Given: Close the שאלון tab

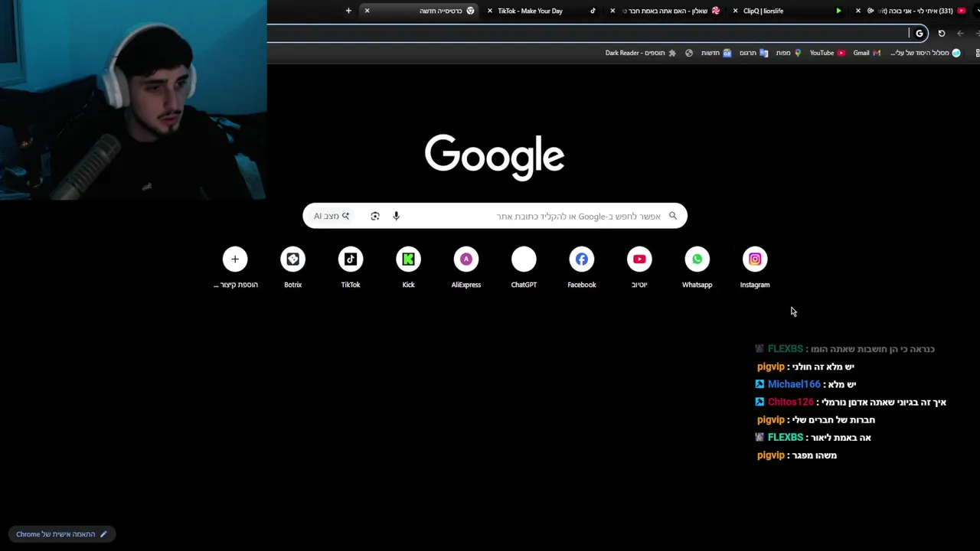Looking at the screenshot, I should (612, 11).
